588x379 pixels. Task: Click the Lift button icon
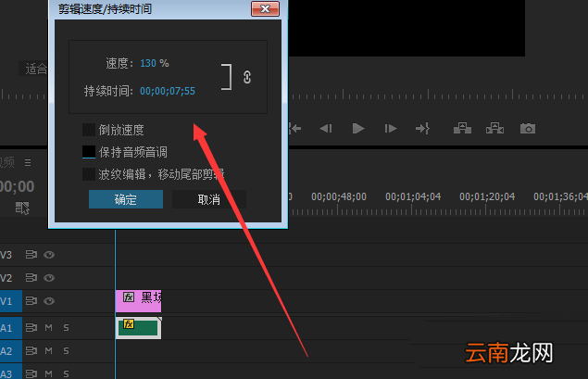click(462, 128)
